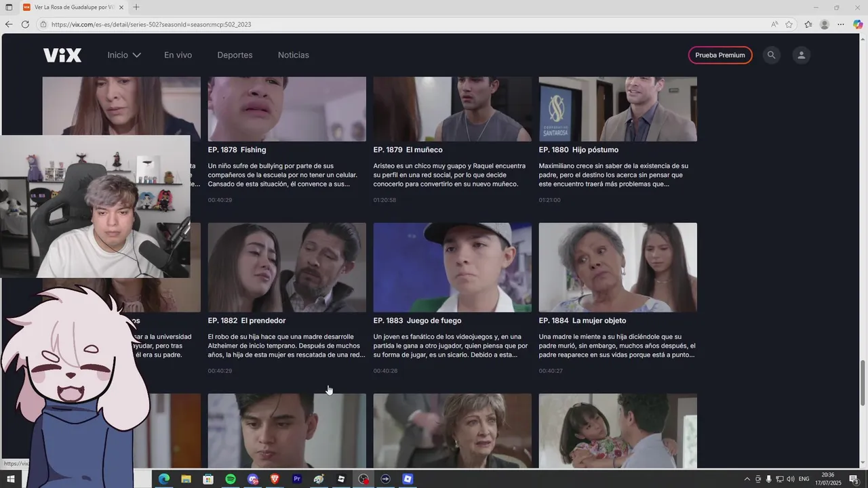
Task: Open episode title EP. 1884 La mujer objeto
Action: tap(583, 321)
